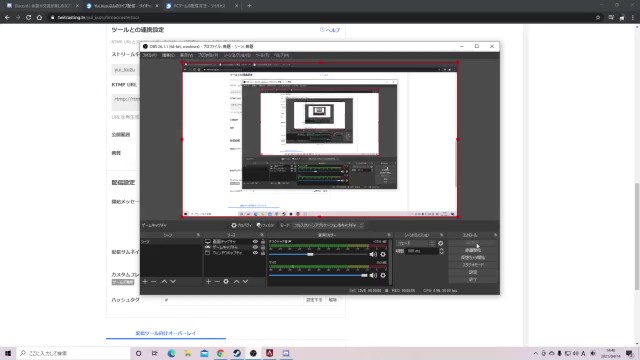Toggle lock on window capture source
Viewport: 640px width, 360px height.
[x=263, y=253]
